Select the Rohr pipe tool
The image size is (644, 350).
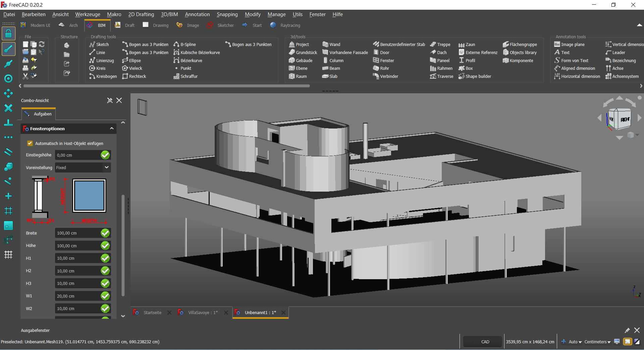point(381,68)
